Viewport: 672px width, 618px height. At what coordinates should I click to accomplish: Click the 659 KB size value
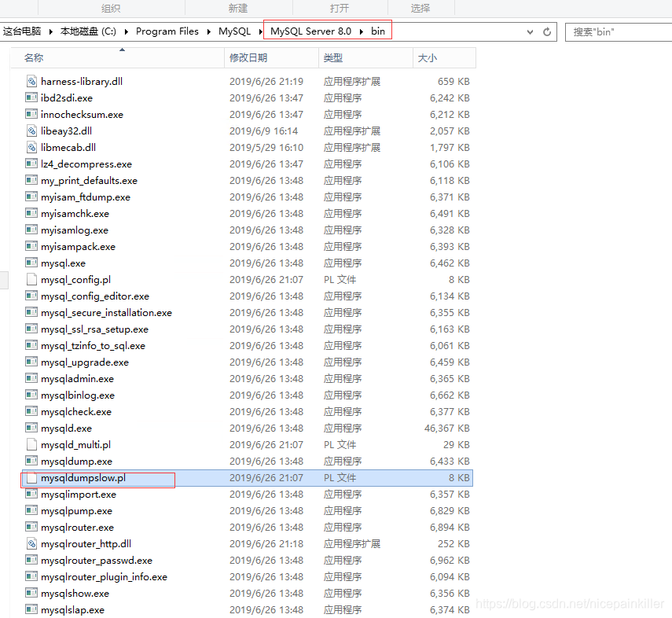click(x=454, y=81)
